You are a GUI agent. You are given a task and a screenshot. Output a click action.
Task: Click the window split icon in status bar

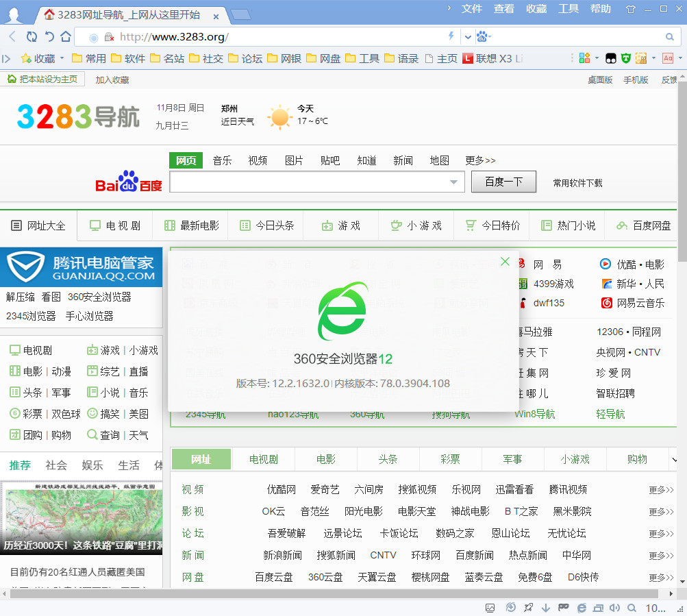click(x=598, y=608)
